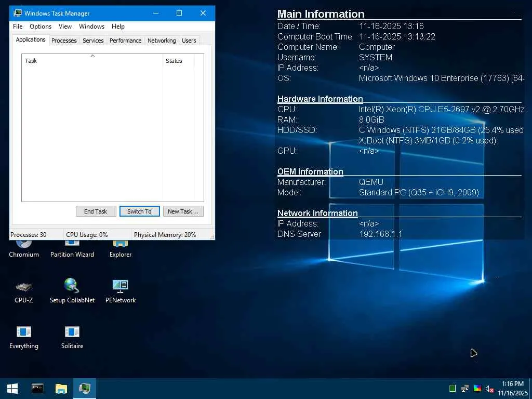Click the colorful display tray icon
The height and width of the screenshot is (399, 532).
coord(477,389)
